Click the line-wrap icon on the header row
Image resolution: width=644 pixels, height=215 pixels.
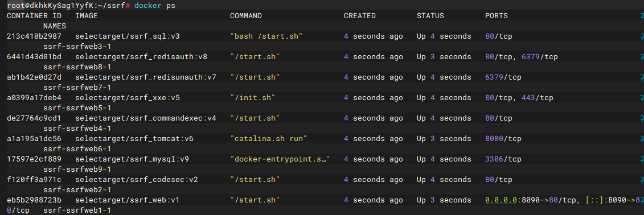click(641, 16)
